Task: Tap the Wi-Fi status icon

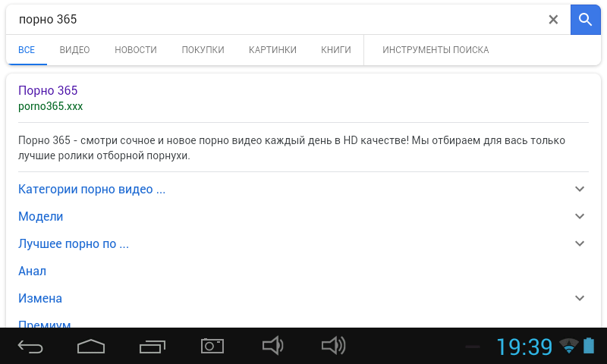Action: coord(568,346)
